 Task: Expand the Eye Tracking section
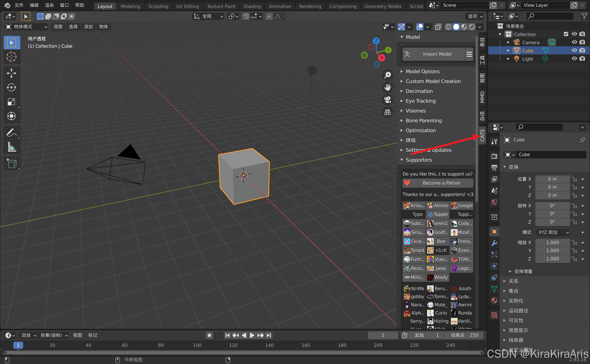(420, 101)
